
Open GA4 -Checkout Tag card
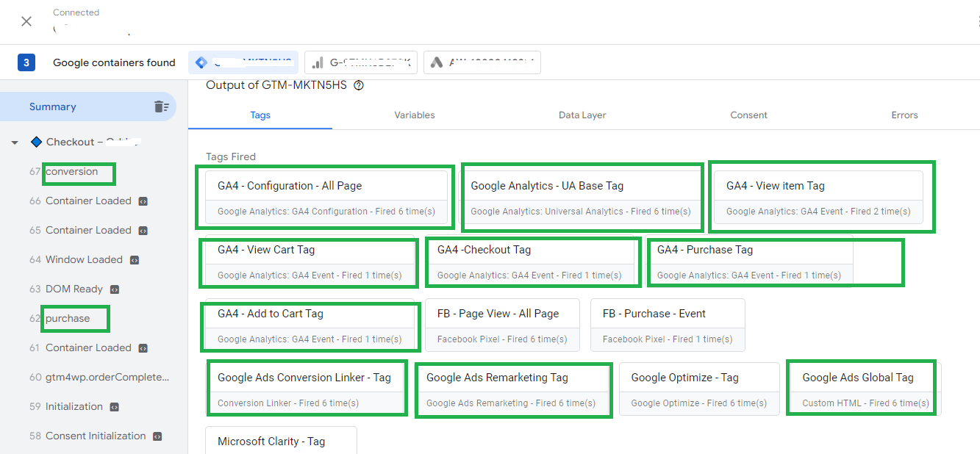pyautogui.click(x=529, y=262)
